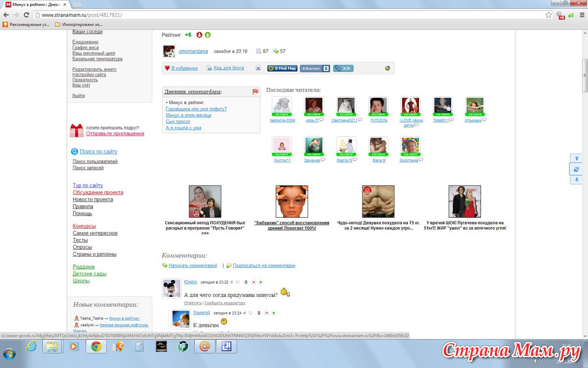Screen dimensions: 588x368
Task: Open reader tashenka 0304 avatar
Action: point(282,106)
